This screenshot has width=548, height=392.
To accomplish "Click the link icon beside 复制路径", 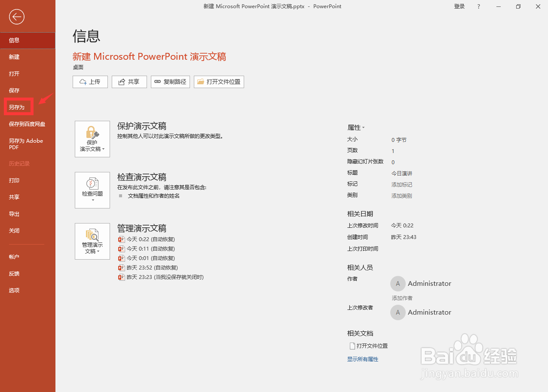I will coord(157,82).
